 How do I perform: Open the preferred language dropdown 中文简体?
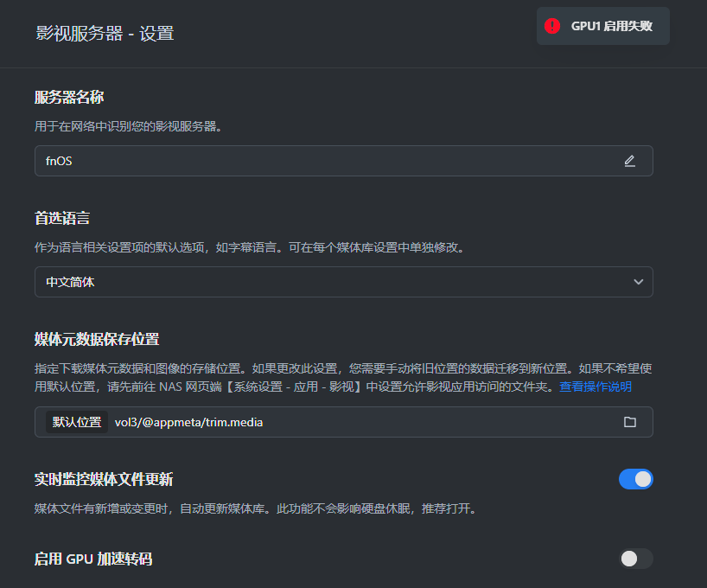pos(344,282)
